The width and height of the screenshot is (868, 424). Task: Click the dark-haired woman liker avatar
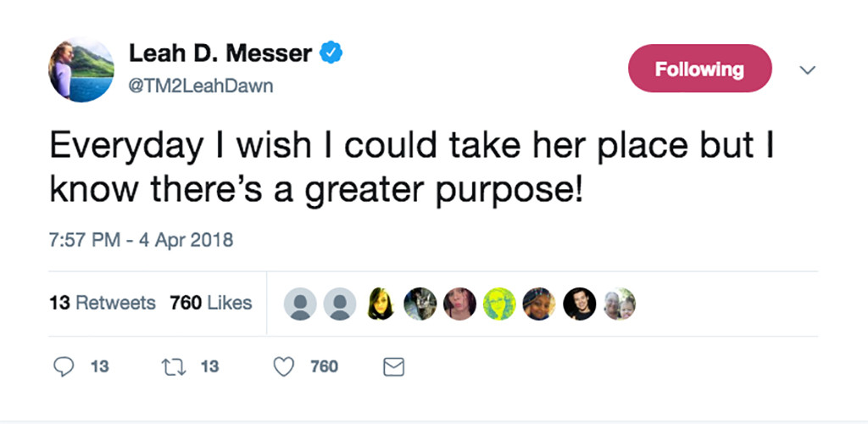tap(381, 304)
